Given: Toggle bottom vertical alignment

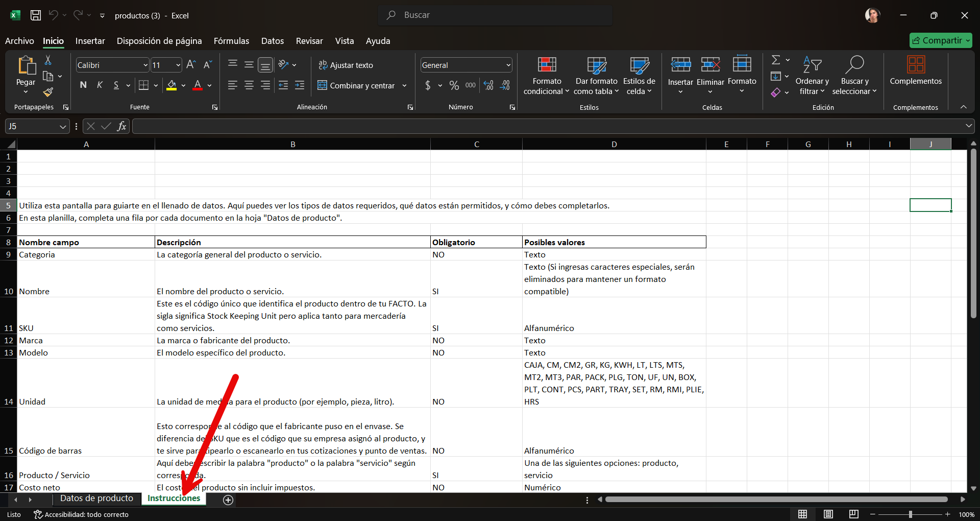Looking at the screenshot, I should pos(265,65).
